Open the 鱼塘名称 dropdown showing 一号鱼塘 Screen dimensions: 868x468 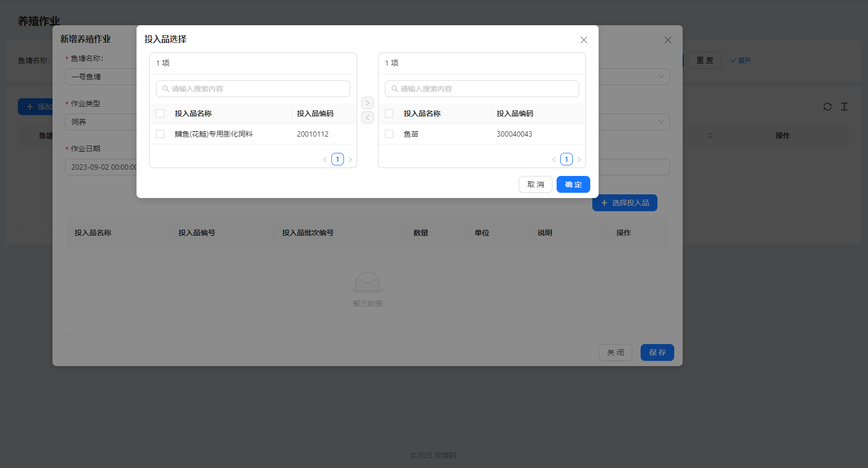[x=101, y=77]
